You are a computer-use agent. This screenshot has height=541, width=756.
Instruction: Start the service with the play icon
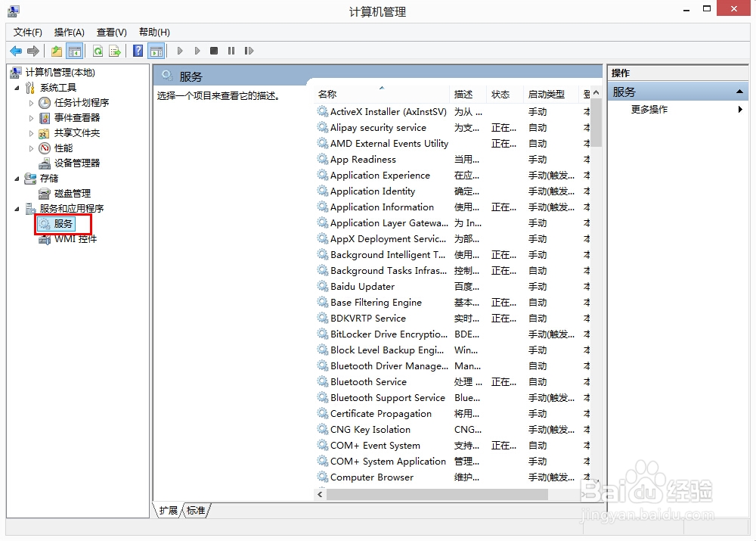(x=180, y=51)
